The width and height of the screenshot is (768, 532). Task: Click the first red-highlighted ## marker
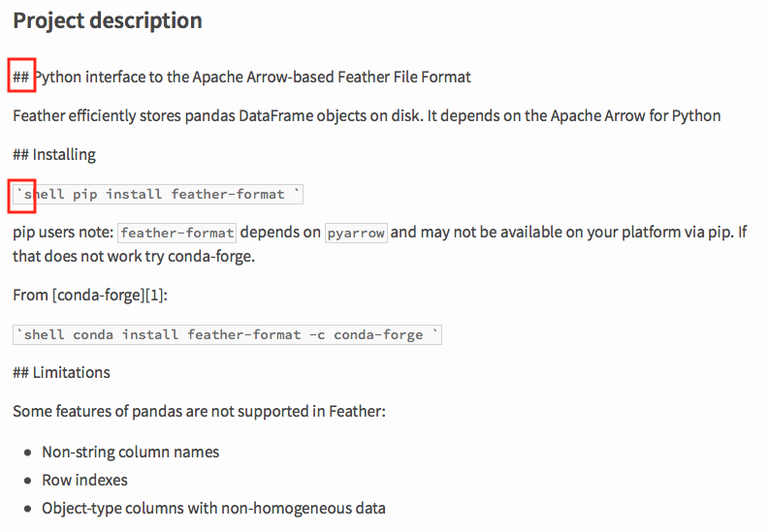[x=21, y=76]
